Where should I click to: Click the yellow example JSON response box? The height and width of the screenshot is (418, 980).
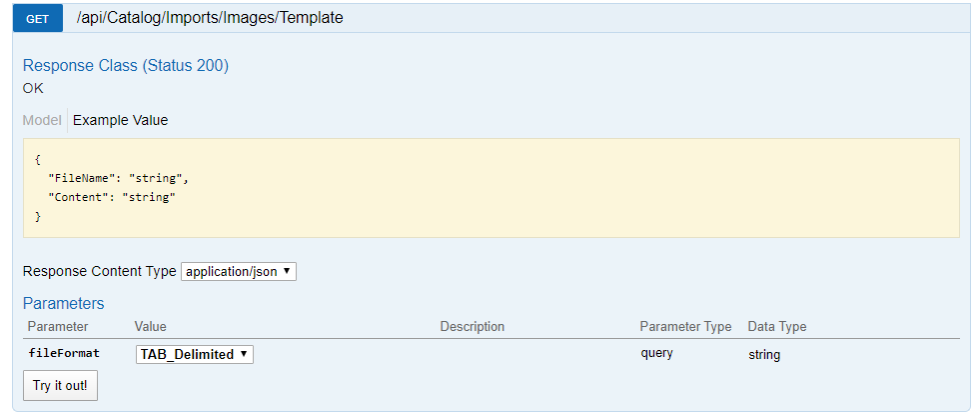point(491,188)
